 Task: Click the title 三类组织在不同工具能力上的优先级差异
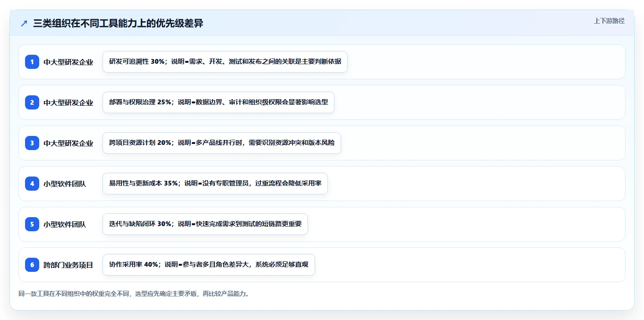118,23
